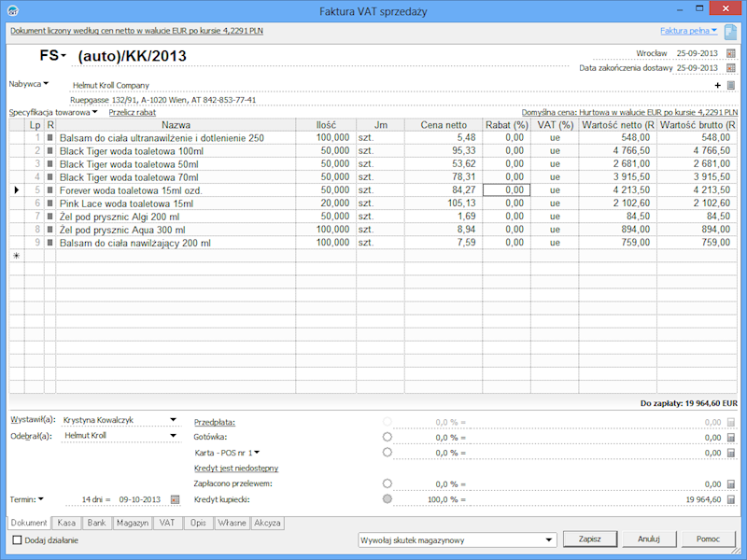Viewport: 747px width, 560px height.
Task: Click the Domyślna cena Hurtowa link
Action: (x=629, y=113)
